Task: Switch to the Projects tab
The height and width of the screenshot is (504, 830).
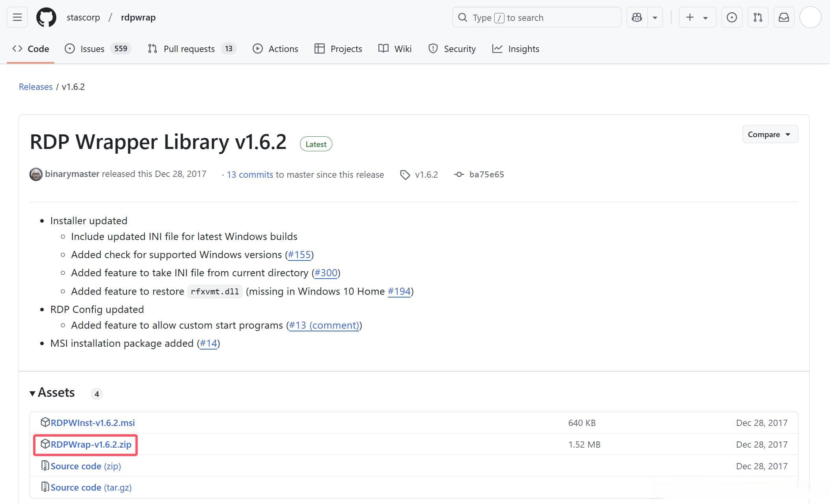Action: (x=338, y=48)
